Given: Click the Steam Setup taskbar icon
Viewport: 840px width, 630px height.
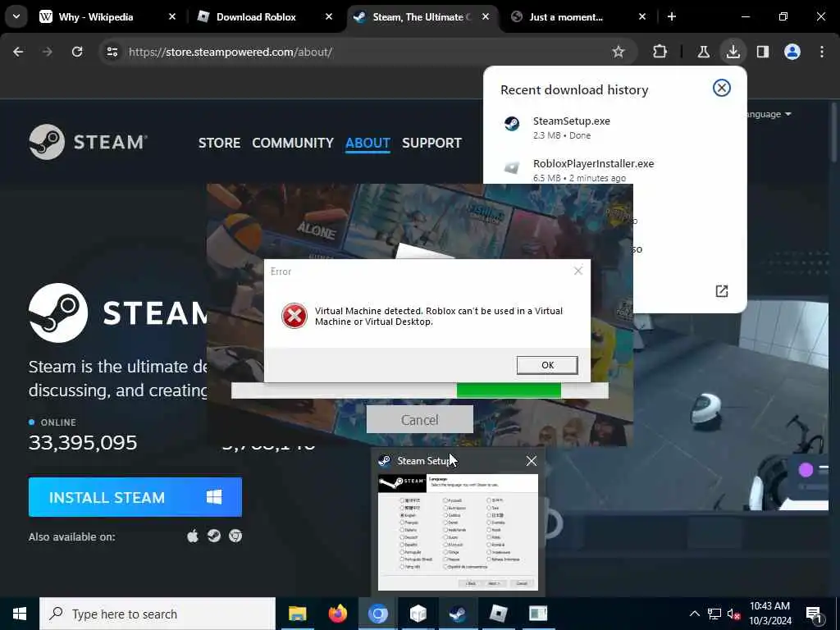Looking at the screenshot, I should (458, 614).
